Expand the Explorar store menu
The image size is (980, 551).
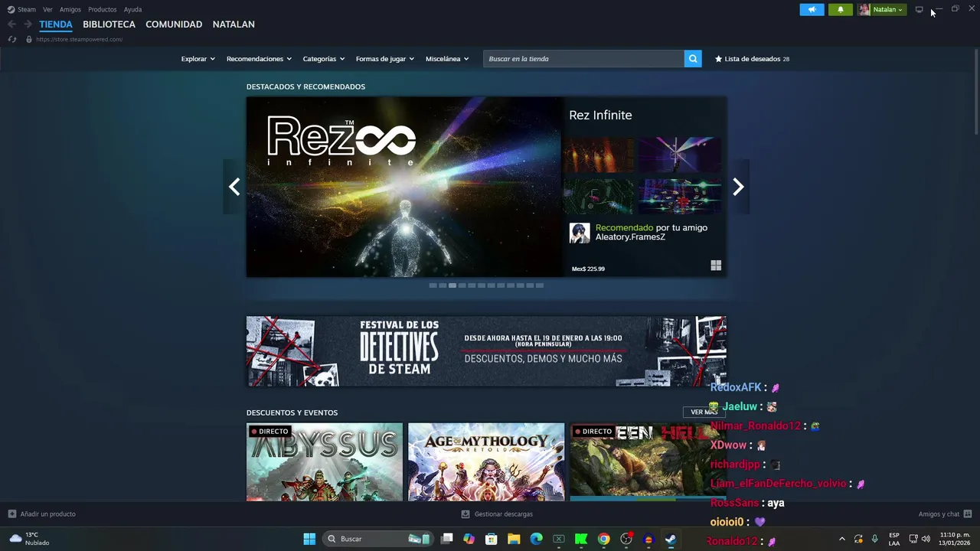pos(198,59)
